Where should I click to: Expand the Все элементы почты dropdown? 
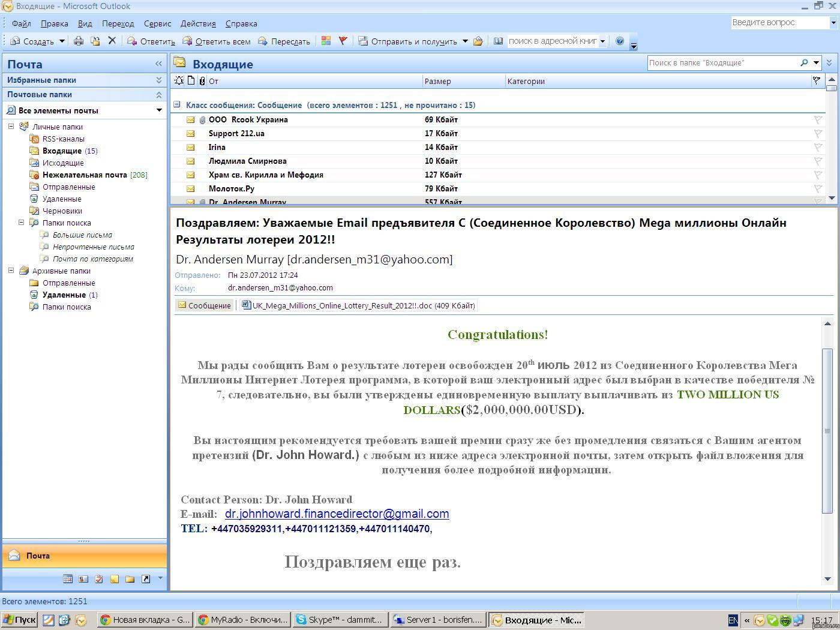tap(159, 110)
